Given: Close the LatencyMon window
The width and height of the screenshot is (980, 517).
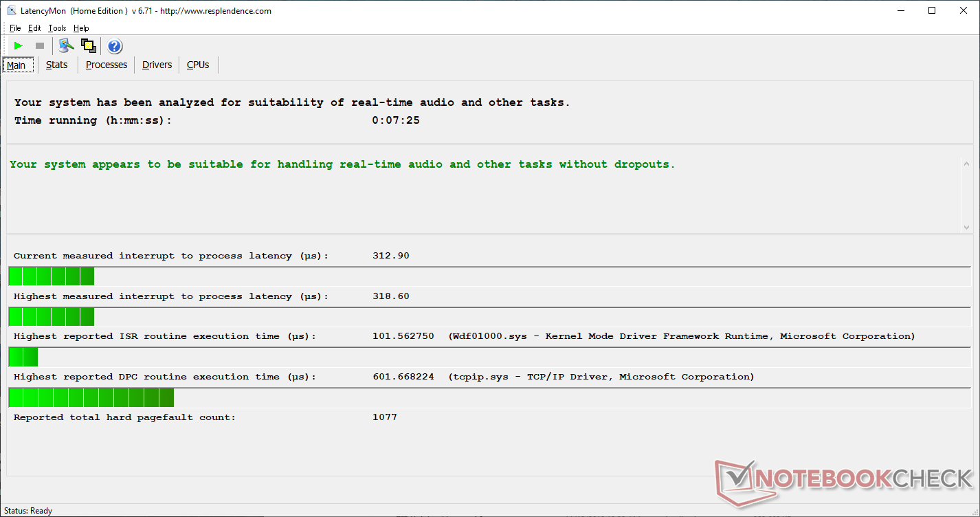Looking at the screenshot, I should coord(964,10).
